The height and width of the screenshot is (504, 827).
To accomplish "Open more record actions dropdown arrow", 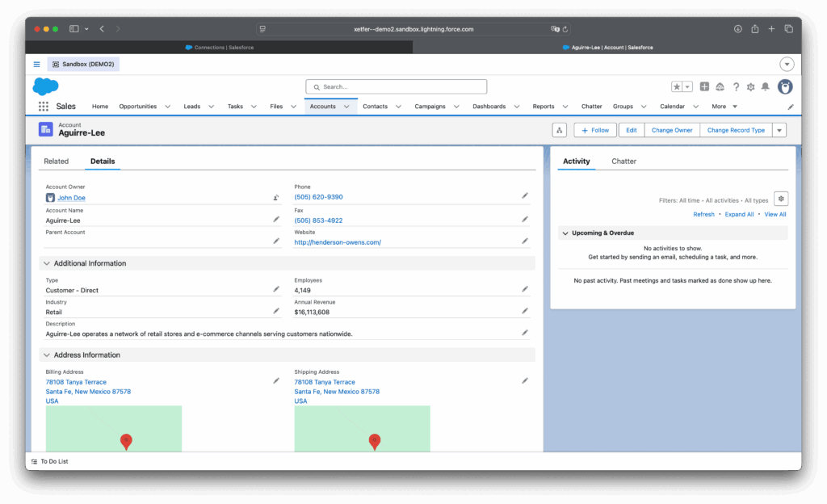I will tap(779, 130).
